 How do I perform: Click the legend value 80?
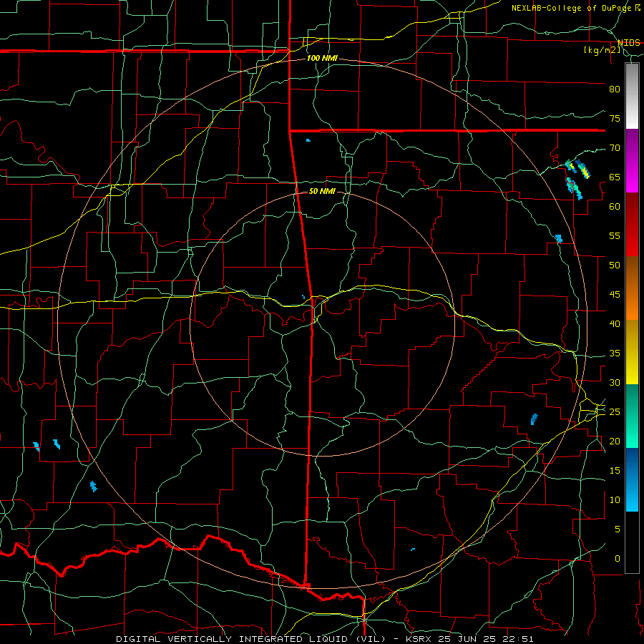click(615, 89)
